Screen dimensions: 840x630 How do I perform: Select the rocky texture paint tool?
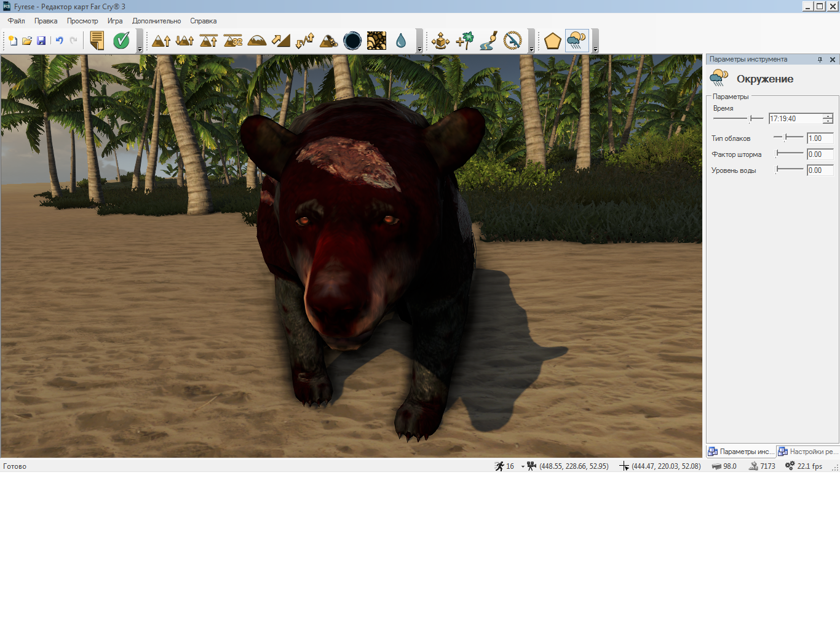coord(376,41)
